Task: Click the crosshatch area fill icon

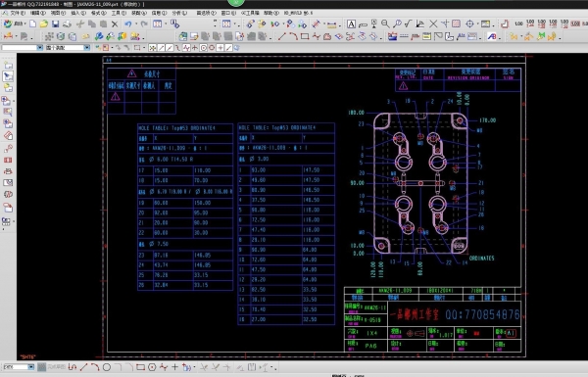Action: pyautogui.click(x=456, y=24)
